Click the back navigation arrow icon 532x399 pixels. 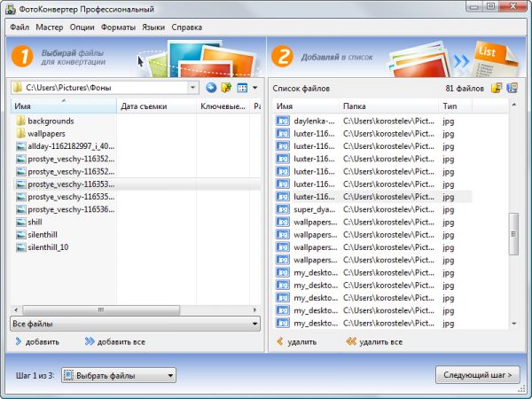tap(211, 88)
